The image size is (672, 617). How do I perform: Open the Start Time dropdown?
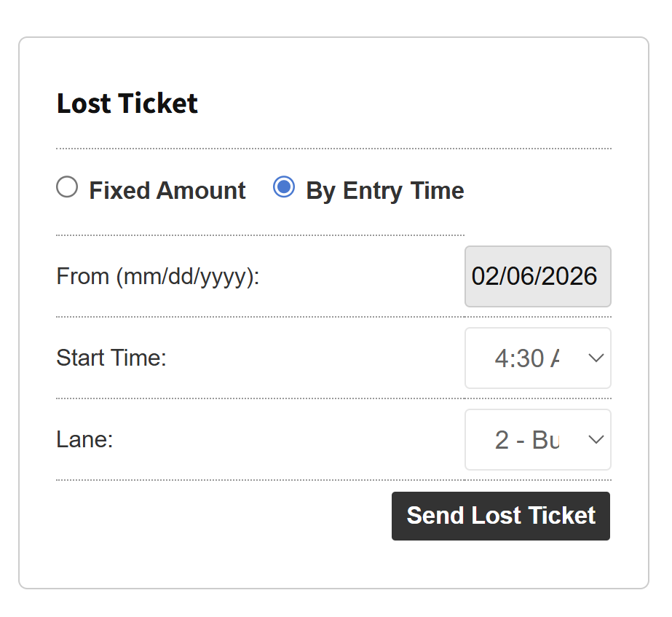click(537, 358)
